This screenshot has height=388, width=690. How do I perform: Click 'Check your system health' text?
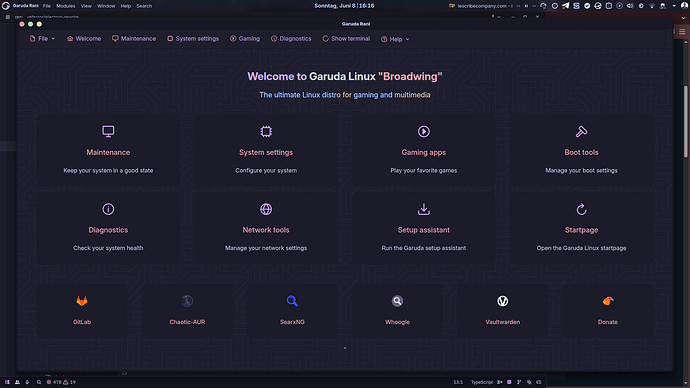point(108,248)
